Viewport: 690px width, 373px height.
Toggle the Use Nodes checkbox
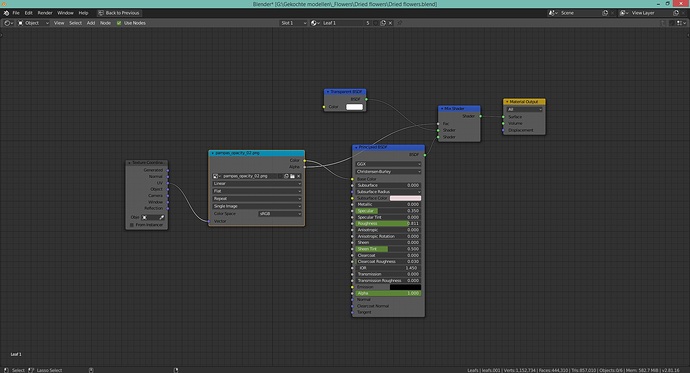pos(119,23)
